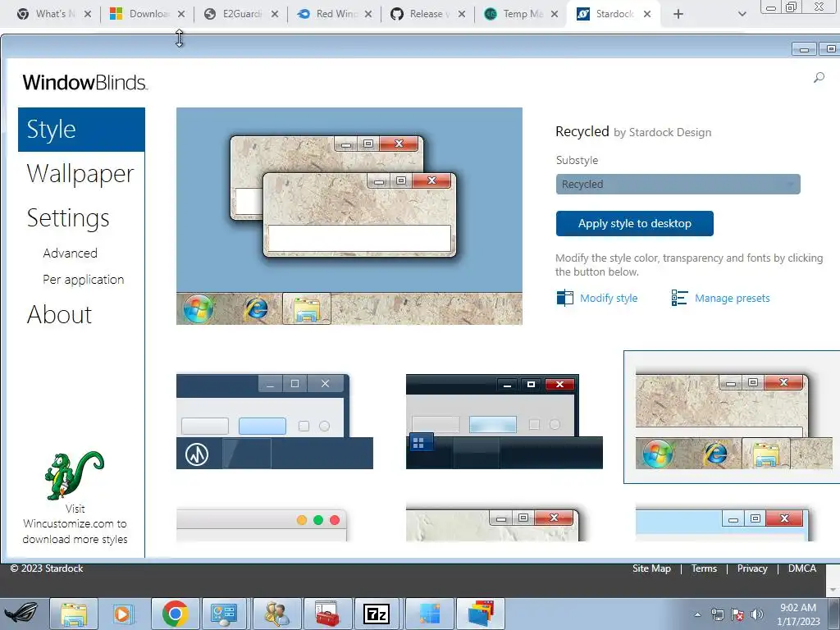Click the search magnifier icon

[819, 78]
